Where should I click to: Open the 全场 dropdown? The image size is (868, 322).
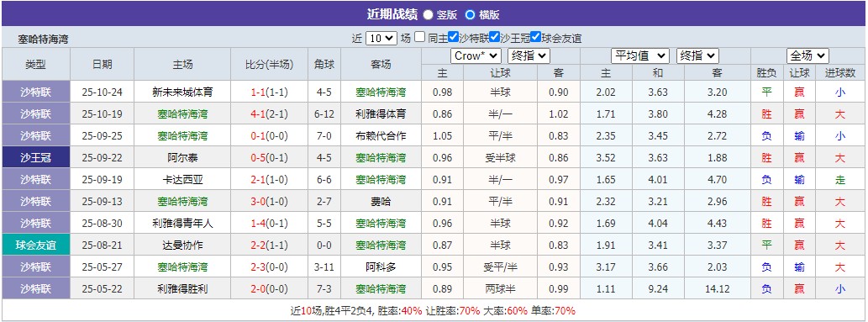[x=808, y=56]
